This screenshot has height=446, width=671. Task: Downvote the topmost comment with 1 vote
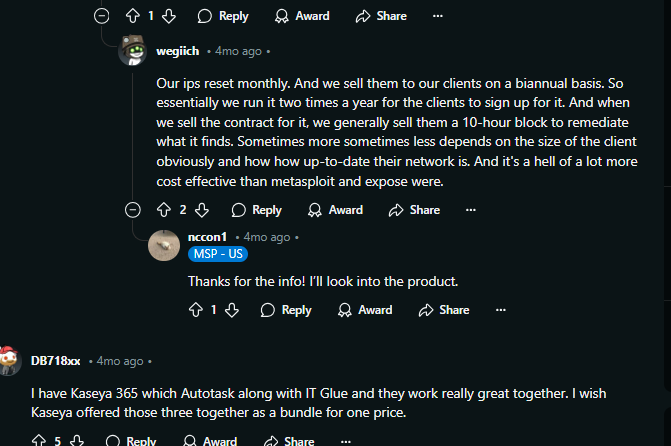pos(169,16)
